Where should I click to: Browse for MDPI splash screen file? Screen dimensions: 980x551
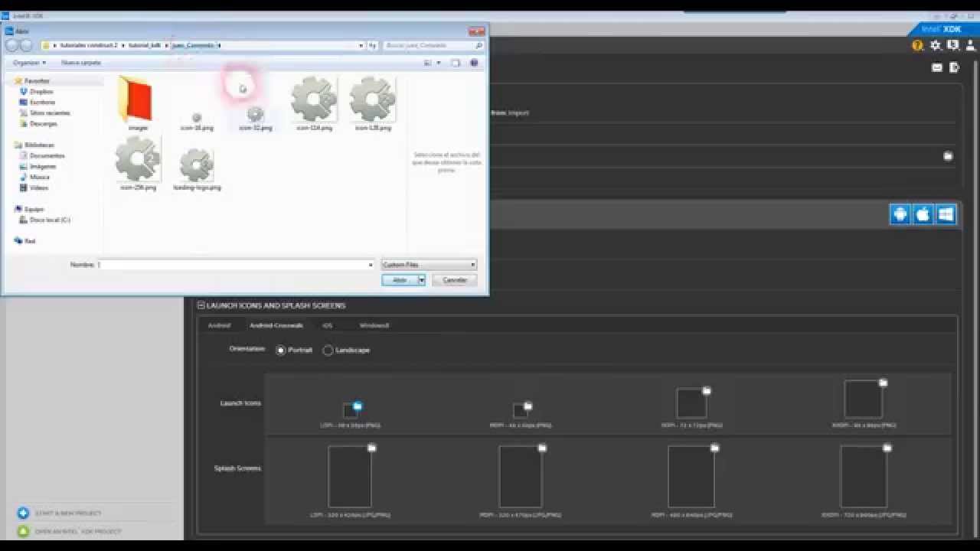(x=542, y=448)
